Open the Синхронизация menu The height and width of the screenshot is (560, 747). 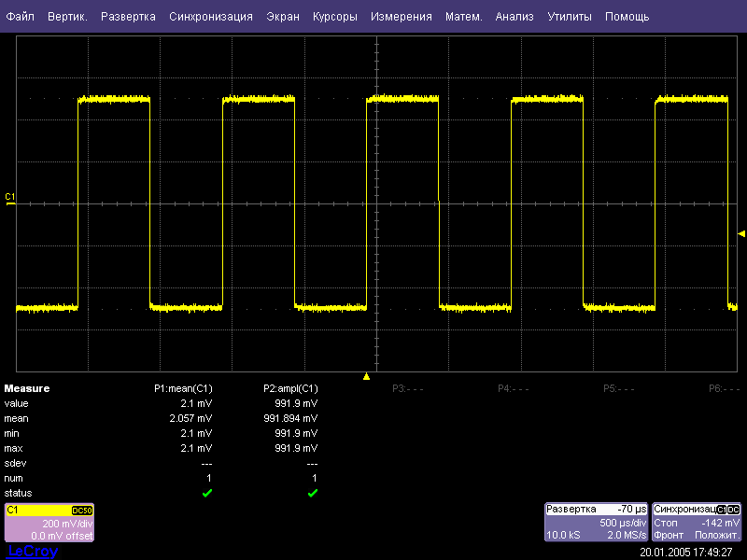[211, 17]
